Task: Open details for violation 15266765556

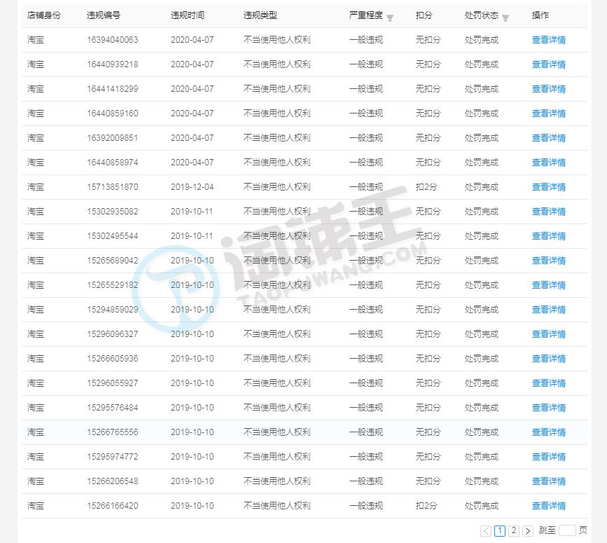Action: pos(548,432)
